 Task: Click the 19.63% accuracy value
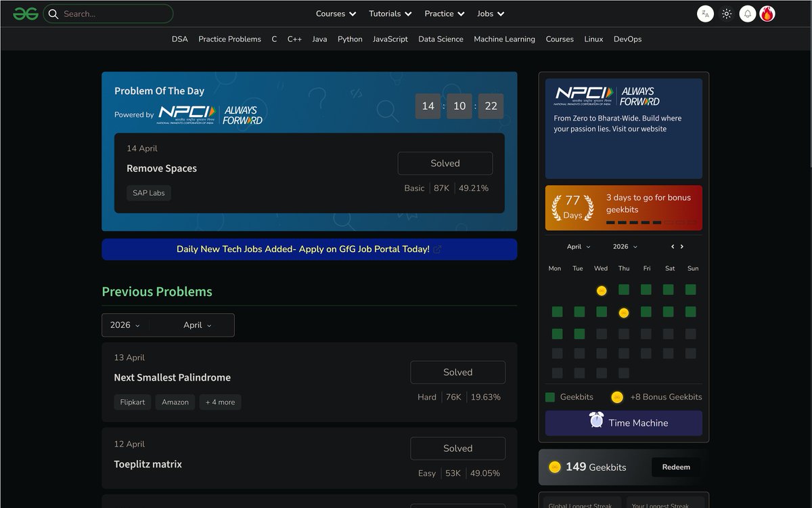[486, 397]
